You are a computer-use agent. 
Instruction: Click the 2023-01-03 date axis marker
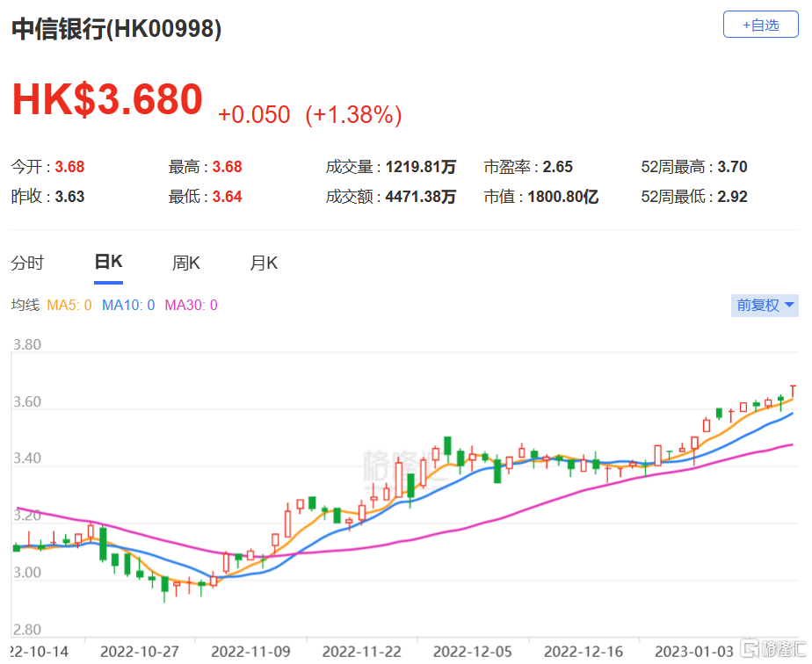click(x=694, y=652)
